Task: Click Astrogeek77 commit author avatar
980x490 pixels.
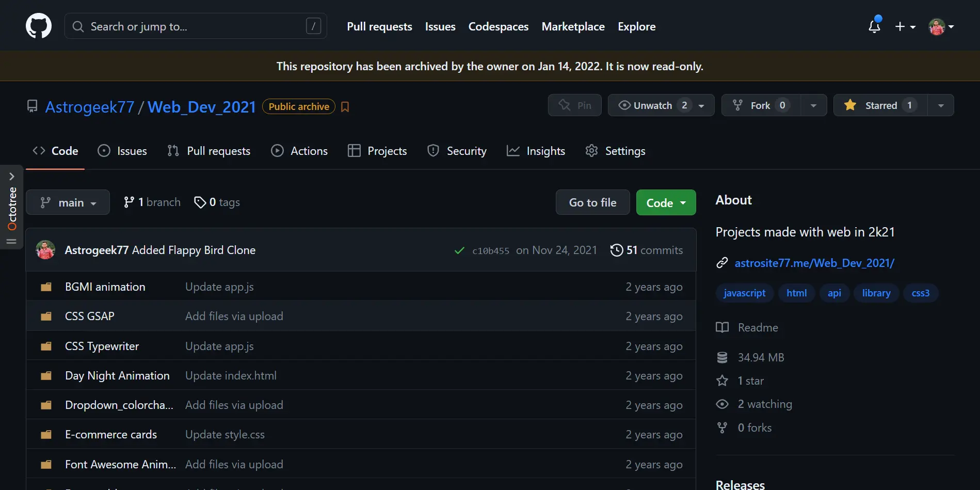Action: (45, 250)
